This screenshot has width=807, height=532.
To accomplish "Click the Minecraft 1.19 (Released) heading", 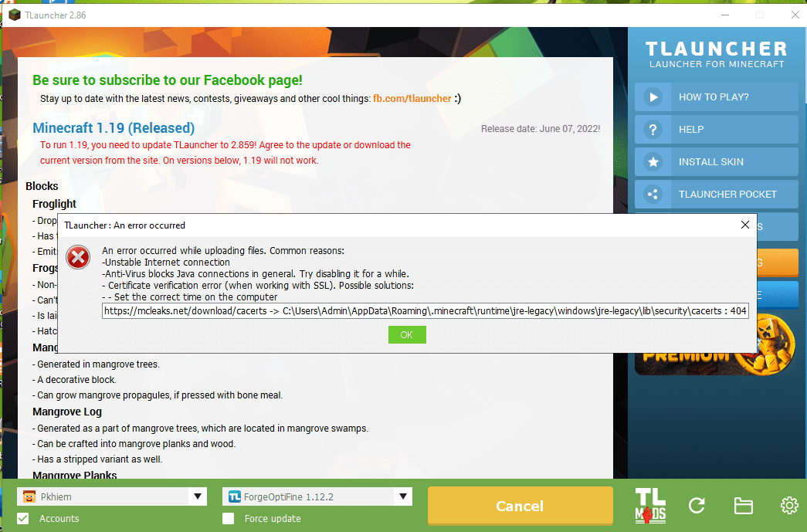I will (114, 127).
